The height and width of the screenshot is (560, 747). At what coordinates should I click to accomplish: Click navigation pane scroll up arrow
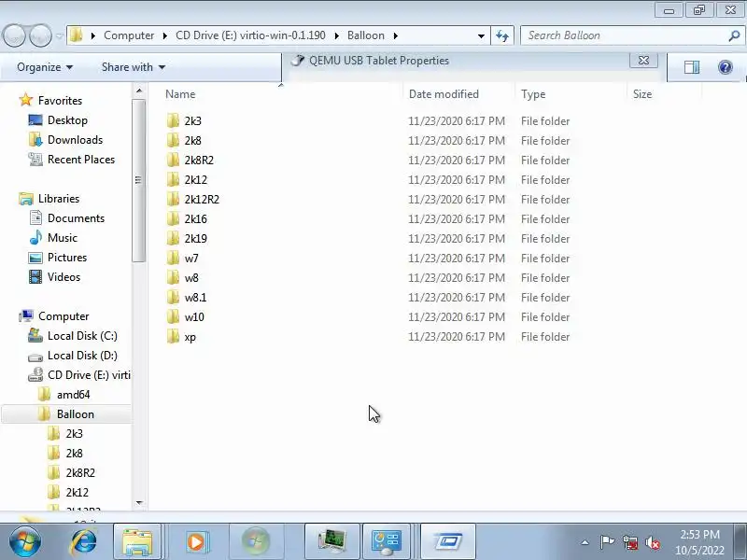coord(139,91)
